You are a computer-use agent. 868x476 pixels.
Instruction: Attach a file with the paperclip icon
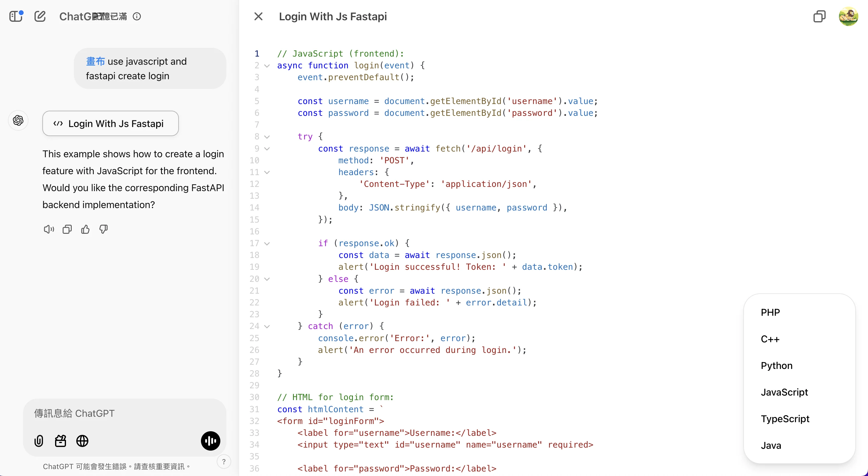pos(39,441)
